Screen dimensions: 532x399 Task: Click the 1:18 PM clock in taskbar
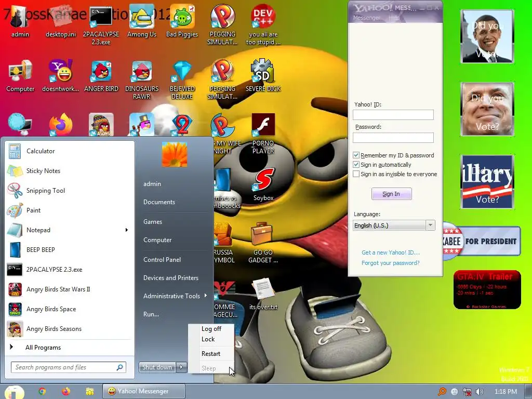point(506,392)
